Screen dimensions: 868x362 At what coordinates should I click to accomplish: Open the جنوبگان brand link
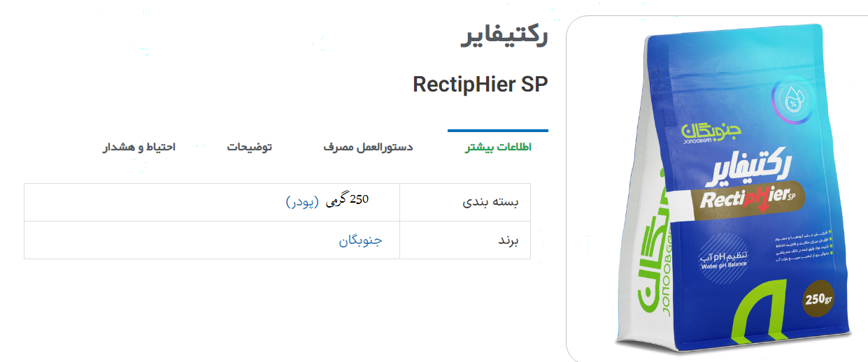361,240
